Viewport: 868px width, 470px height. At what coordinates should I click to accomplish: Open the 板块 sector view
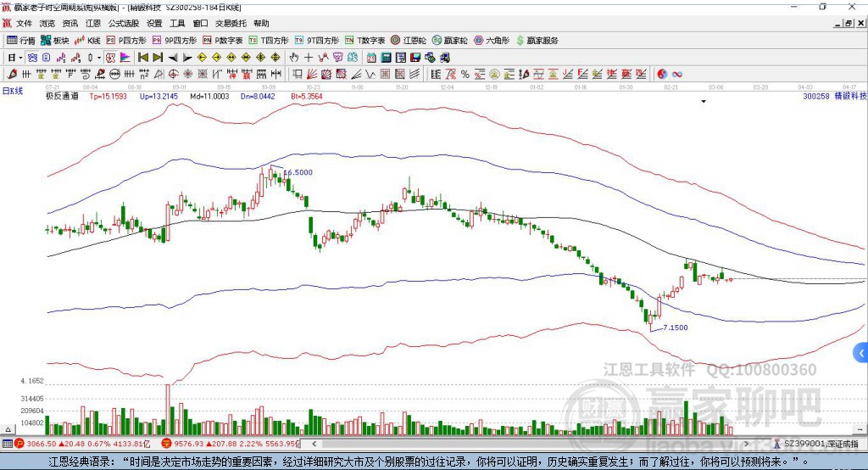click(x=55, y=41)
